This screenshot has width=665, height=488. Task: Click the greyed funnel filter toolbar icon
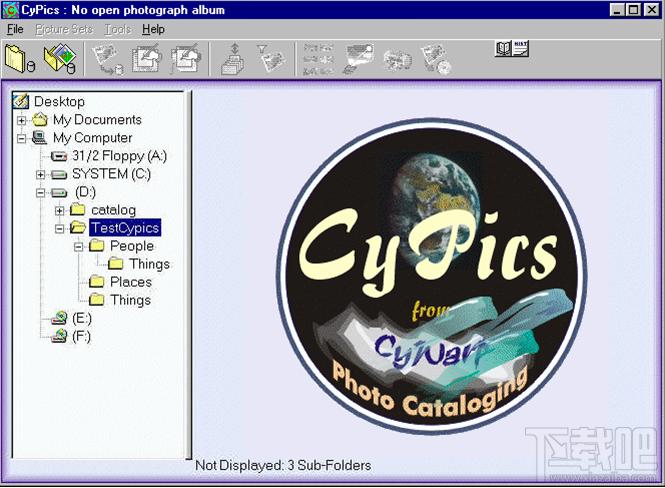271,59
